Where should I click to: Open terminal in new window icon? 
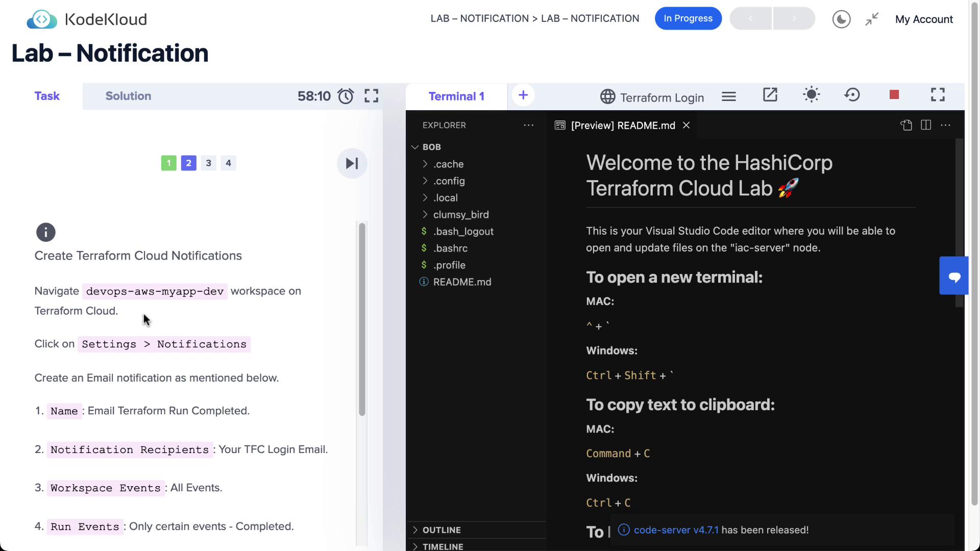(x=770, y=95)
